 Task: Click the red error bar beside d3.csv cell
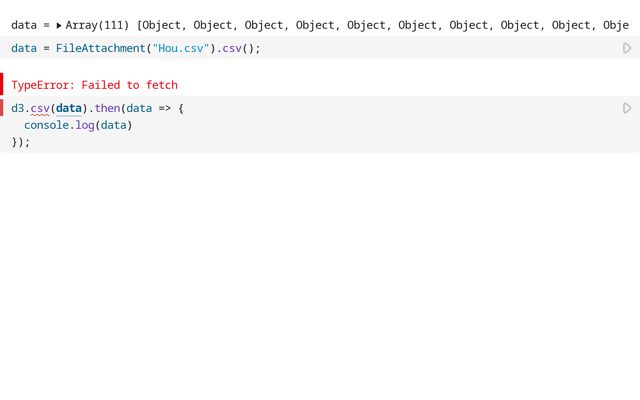[2, 107]
